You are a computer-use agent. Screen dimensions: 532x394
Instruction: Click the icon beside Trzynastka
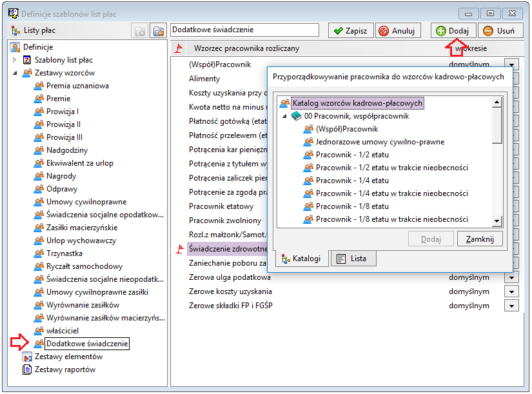tap(39, 253)
